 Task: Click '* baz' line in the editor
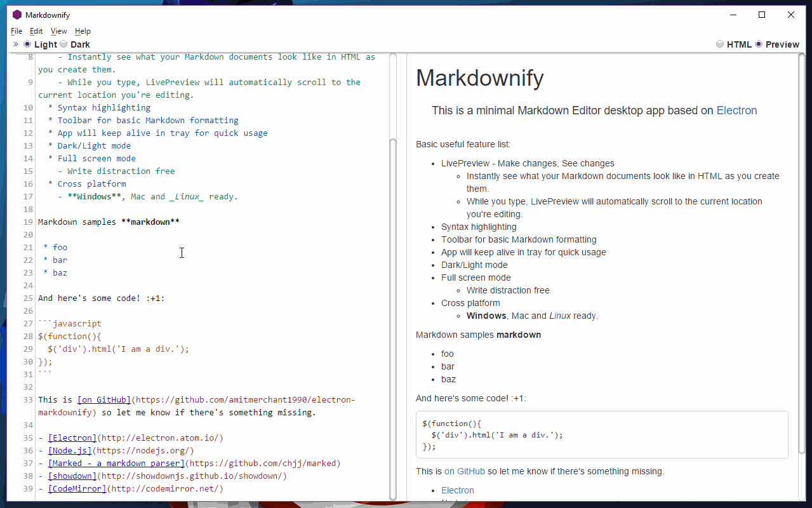tap(55, 273)
